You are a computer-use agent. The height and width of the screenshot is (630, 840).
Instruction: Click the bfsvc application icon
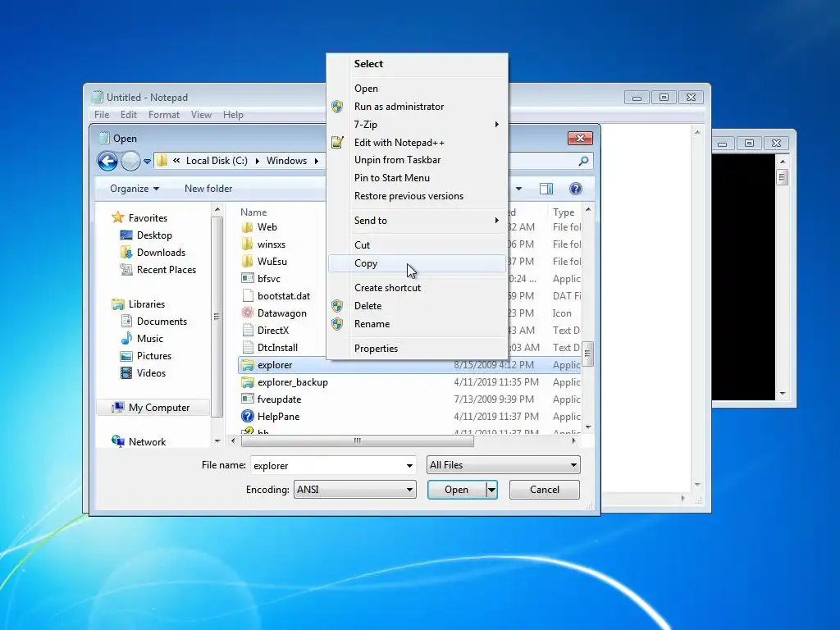tap(247, 279)
